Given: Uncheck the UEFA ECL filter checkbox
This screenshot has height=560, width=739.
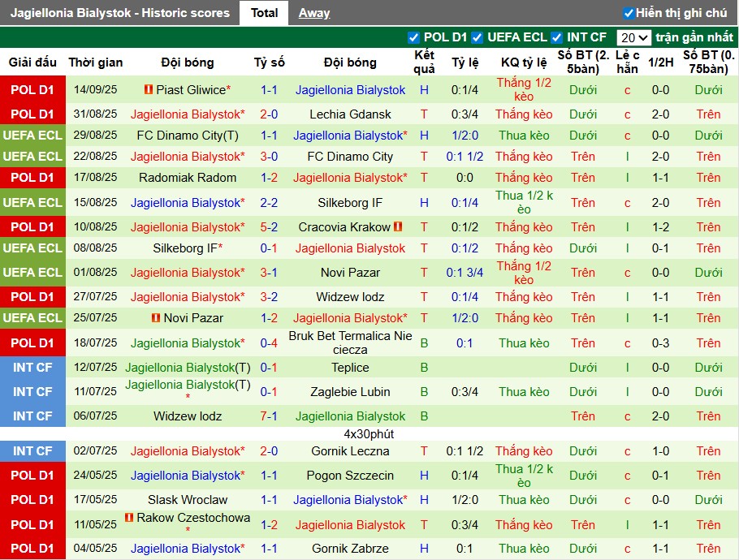Looking at the screenshot, I should (x=478, y=37).
